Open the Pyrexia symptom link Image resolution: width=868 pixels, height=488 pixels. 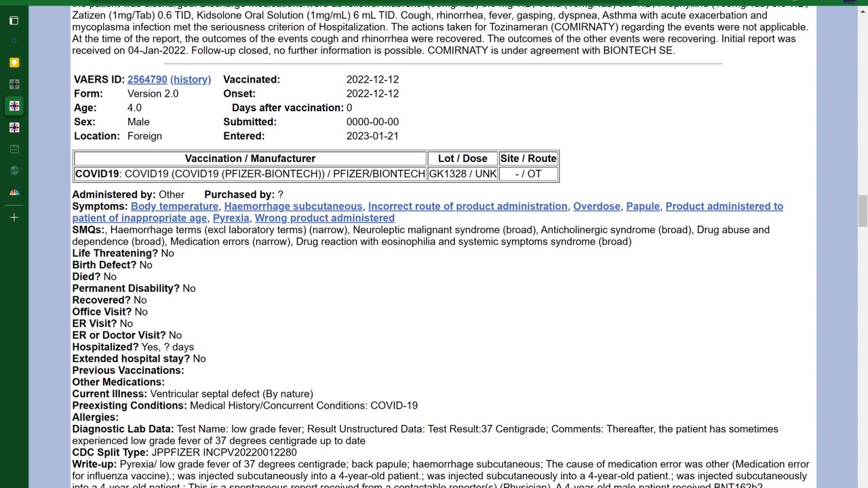click(231, 218)
